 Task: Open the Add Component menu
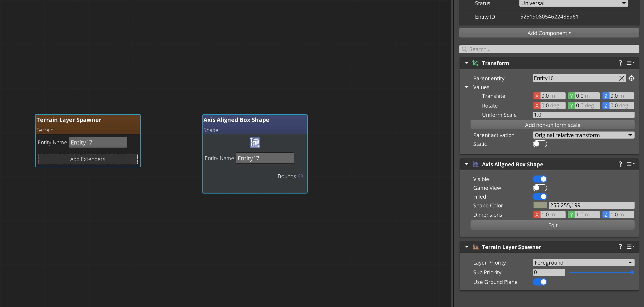(549, 33)
